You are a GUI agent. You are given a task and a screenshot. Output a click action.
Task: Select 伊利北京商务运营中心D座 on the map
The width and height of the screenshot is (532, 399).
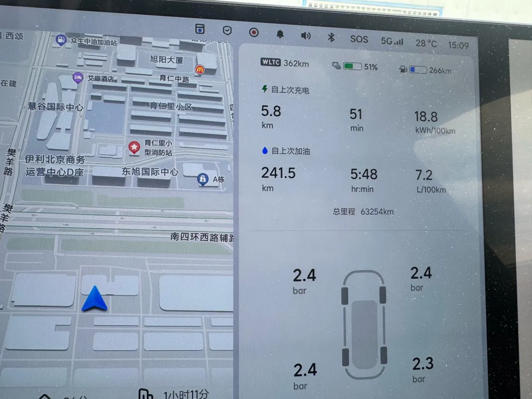pyautogui.click(x=55, y=165)
